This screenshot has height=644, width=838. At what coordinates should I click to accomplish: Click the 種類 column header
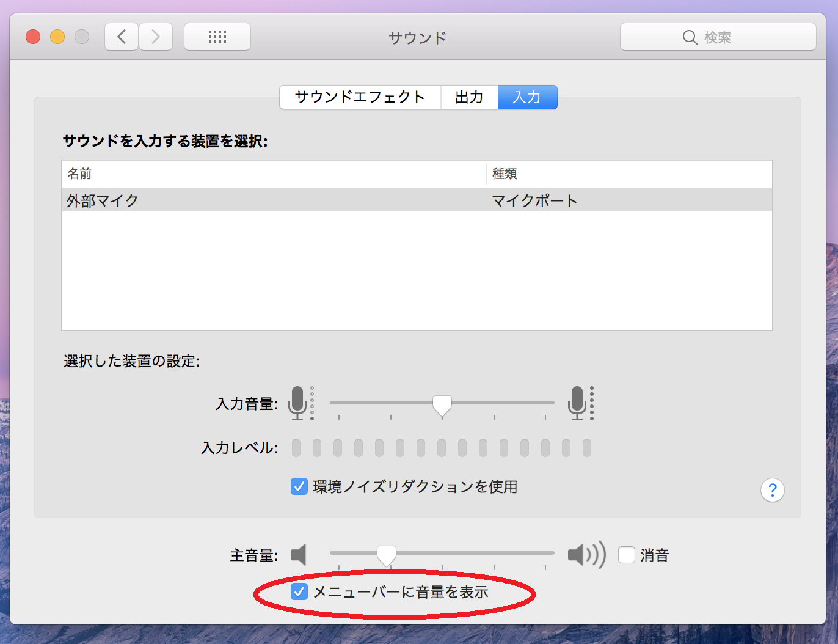pos(630,174)
